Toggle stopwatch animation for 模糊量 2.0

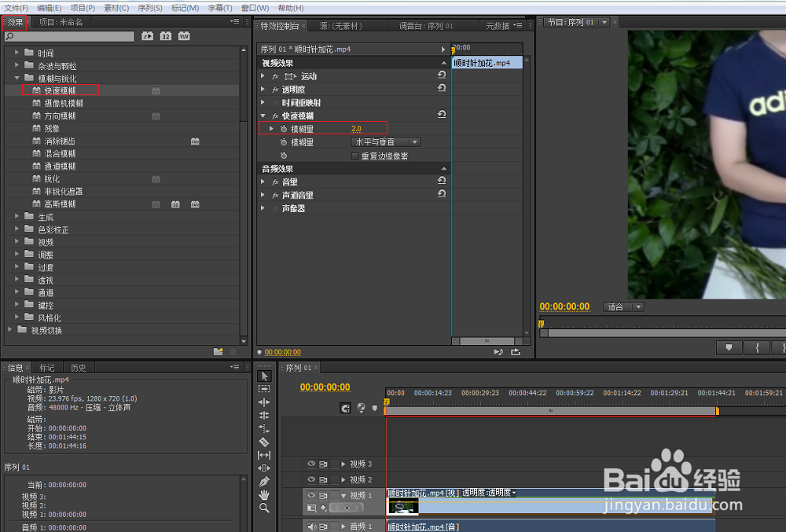(x=284, y=129)
